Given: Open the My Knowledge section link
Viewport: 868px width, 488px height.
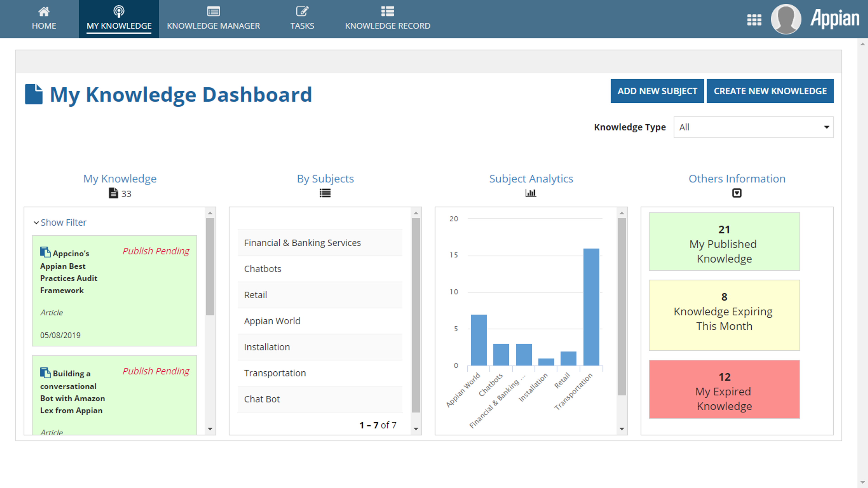Looking at the screenshot, I should click(x=120, y=179).
